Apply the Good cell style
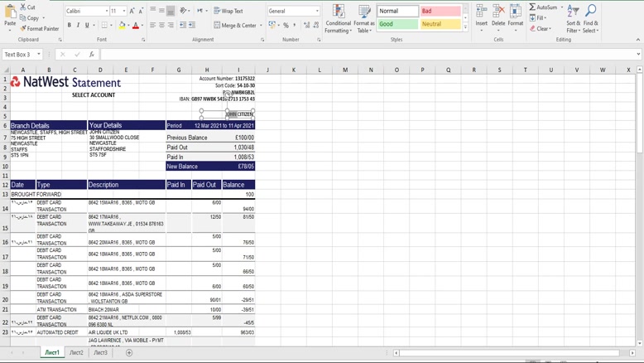 pos(397,24)
